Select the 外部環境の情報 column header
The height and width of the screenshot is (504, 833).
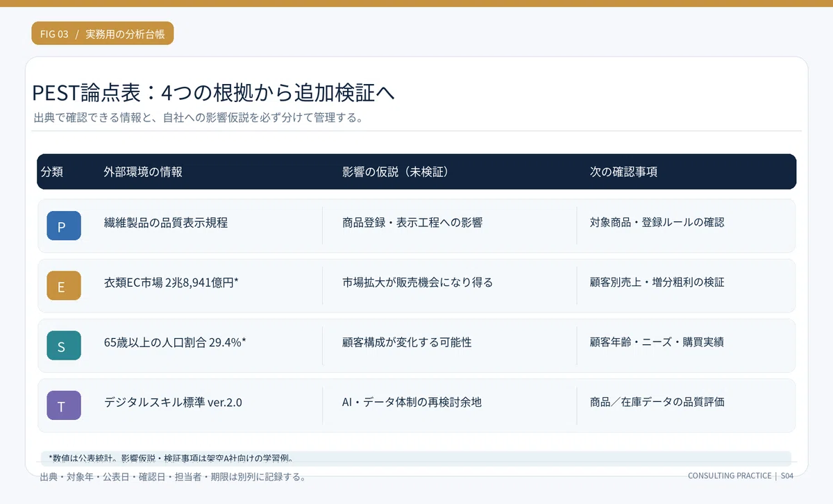tap(143, 171)
